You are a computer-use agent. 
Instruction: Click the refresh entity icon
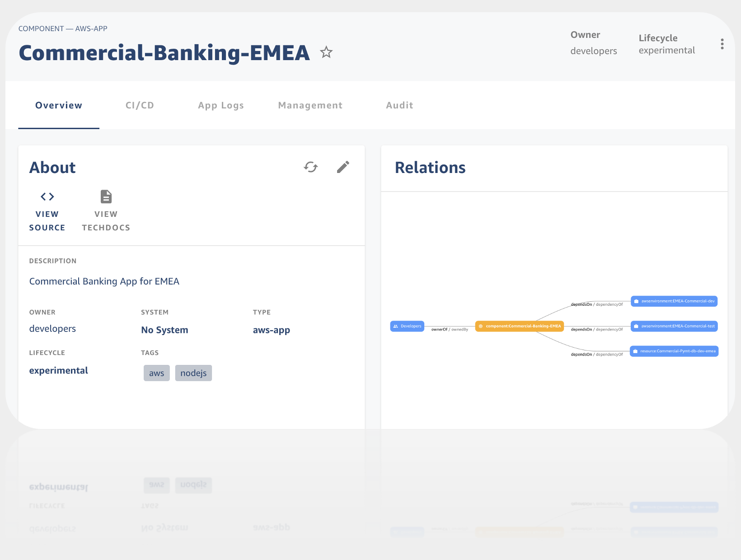click(x=311, y=167)
